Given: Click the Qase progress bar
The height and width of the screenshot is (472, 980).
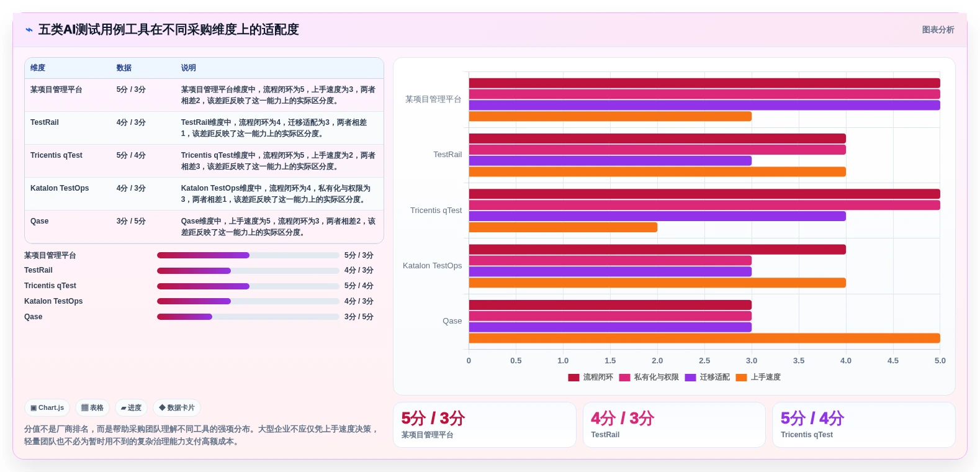Looking at the screenshot, I should (248, 317).
